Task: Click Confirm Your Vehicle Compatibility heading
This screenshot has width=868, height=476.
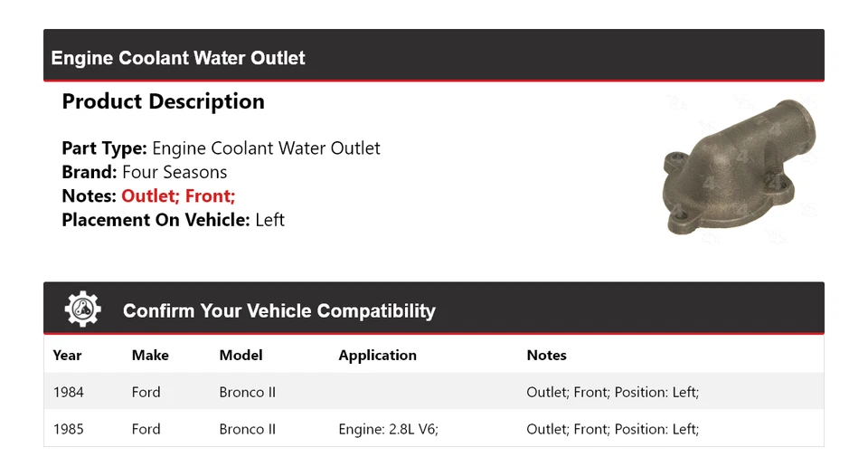Action: click(278, 311)
